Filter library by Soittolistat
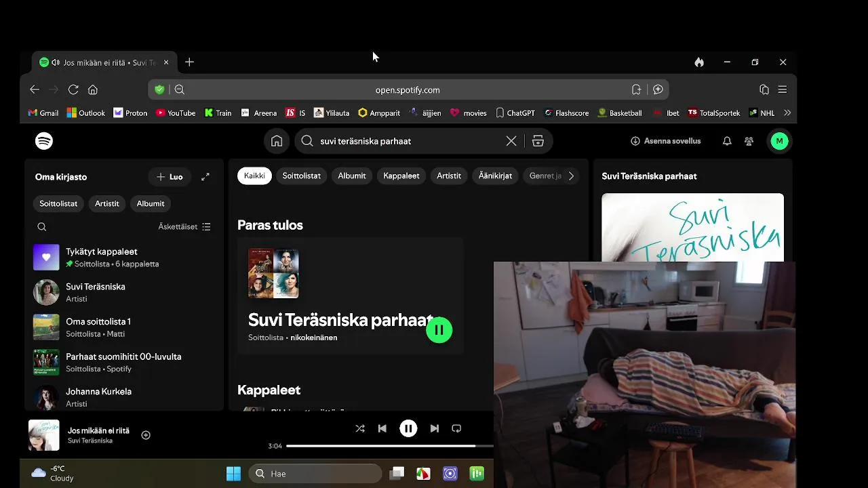 58,203
